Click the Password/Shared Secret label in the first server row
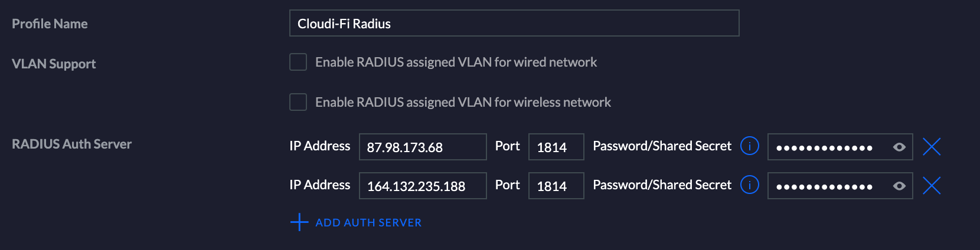This screenshot has width=980, height=250. coord(662,146)
